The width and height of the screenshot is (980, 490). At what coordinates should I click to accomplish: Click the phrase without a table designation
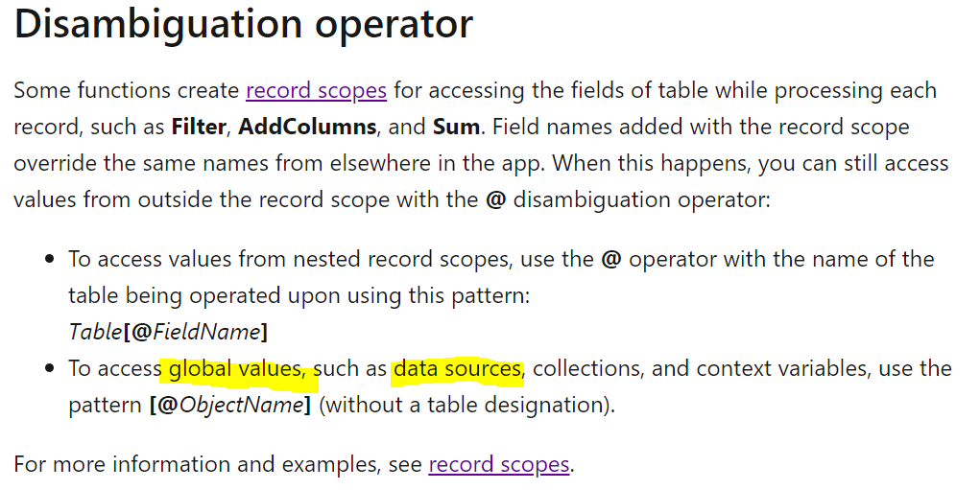pyautogui.click(x=466, y=406)
